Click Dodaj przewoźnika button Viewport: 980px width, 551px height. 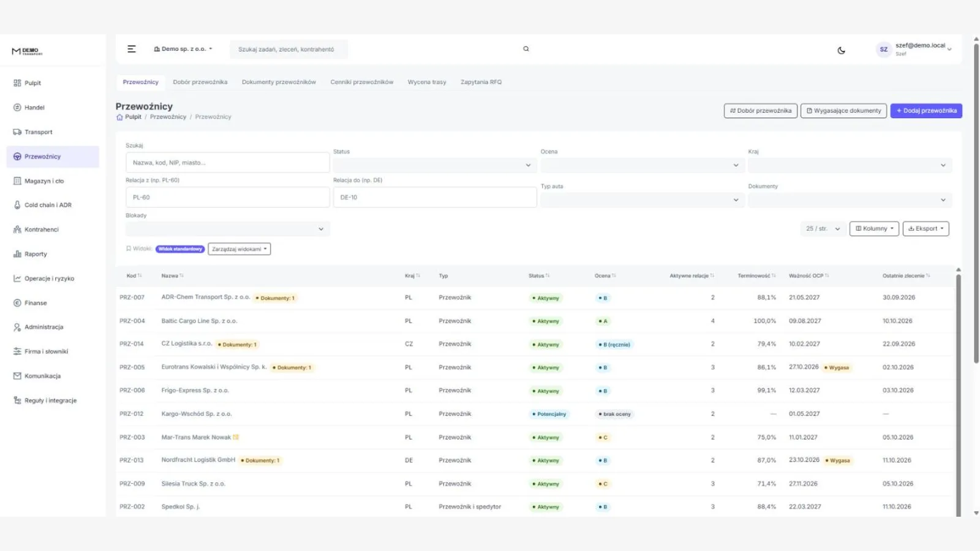tap(926, 111)
